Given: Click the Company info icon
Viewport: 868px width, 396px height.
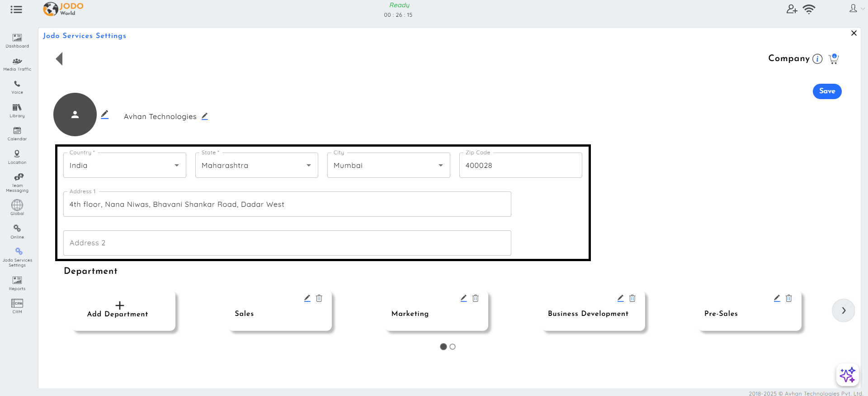Looking at the screenshot, I should (x=817, y=59).
